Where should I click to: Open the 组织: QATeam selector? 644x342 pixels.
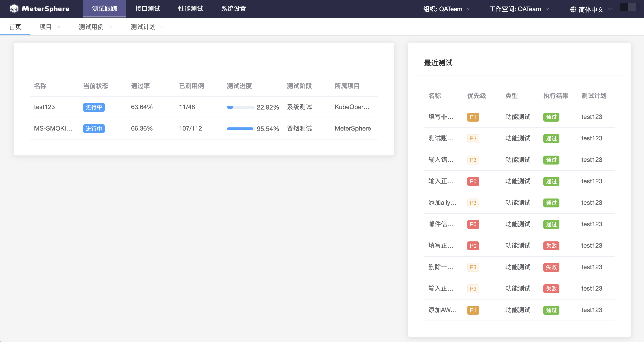tap(447, 9)
